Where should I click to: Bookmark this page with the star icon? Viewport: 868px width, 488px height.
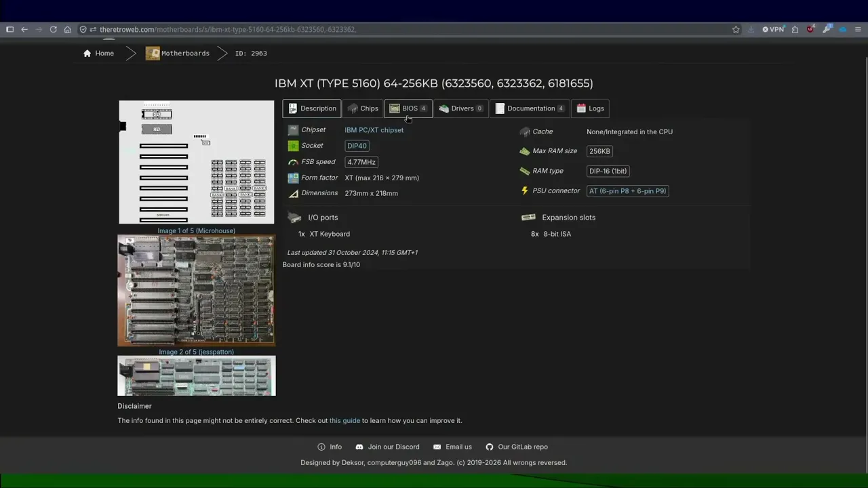(x=736, y=29)
